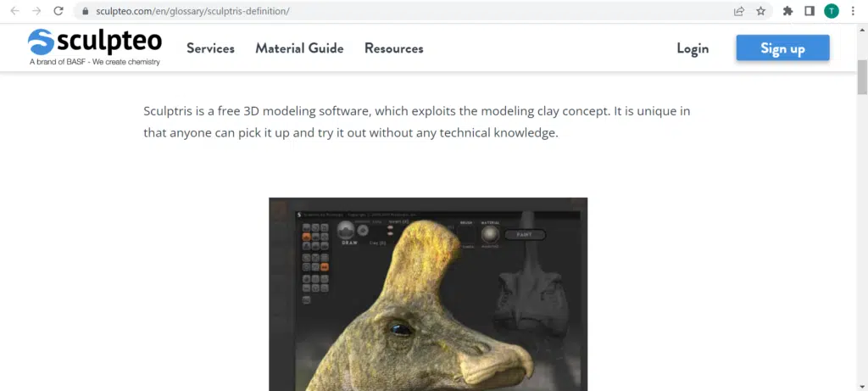Screen dimensions: 868x391
Task: Click the Login link
Action: pos(693,48)
